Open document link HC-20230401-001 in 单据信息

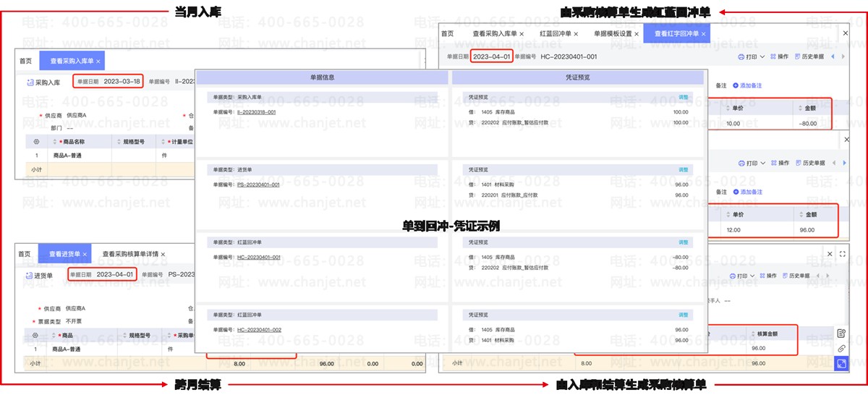258,257
